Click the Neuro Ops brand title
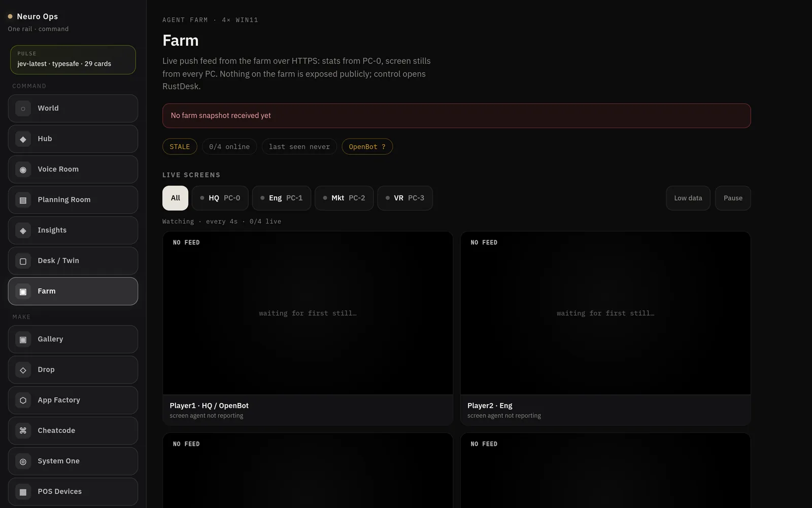The height and width of the screenshot is (508, 812). (x=38, y=16)
